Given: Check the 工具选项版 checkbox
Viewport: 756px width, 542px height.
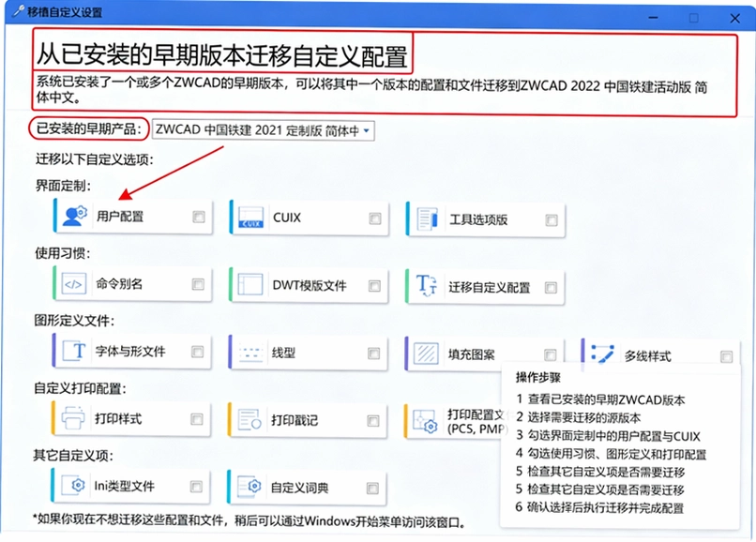Looking at the screenshot, I should (552, 220).
